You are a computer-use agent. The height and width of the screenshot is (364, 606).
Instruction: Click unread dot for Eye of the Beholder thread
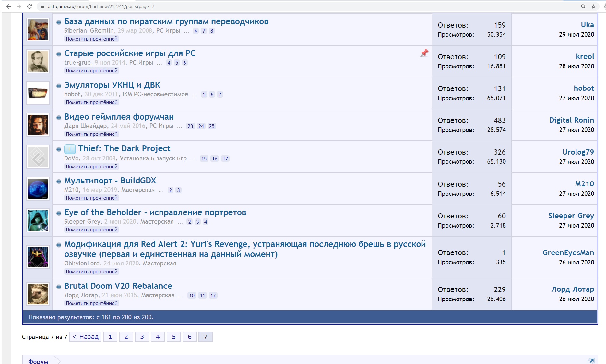pos(59,213)
